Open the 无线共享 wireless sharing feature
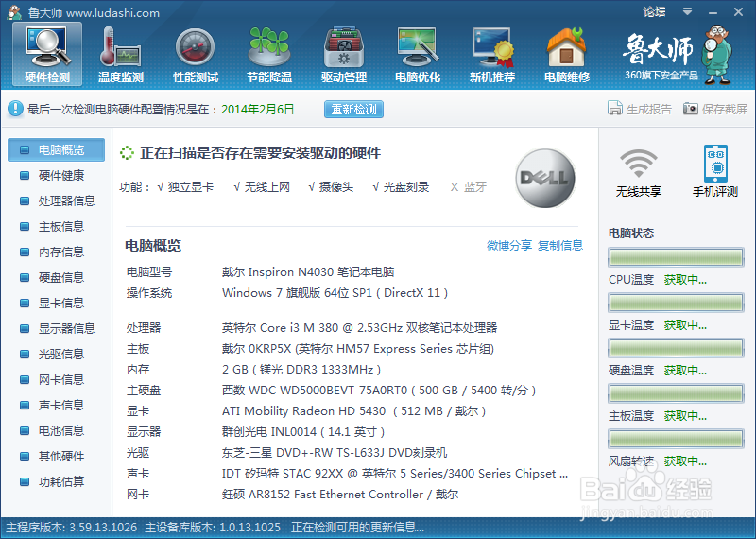The width and height of the screenshot is (756, 539). click(x=639, y=171)
